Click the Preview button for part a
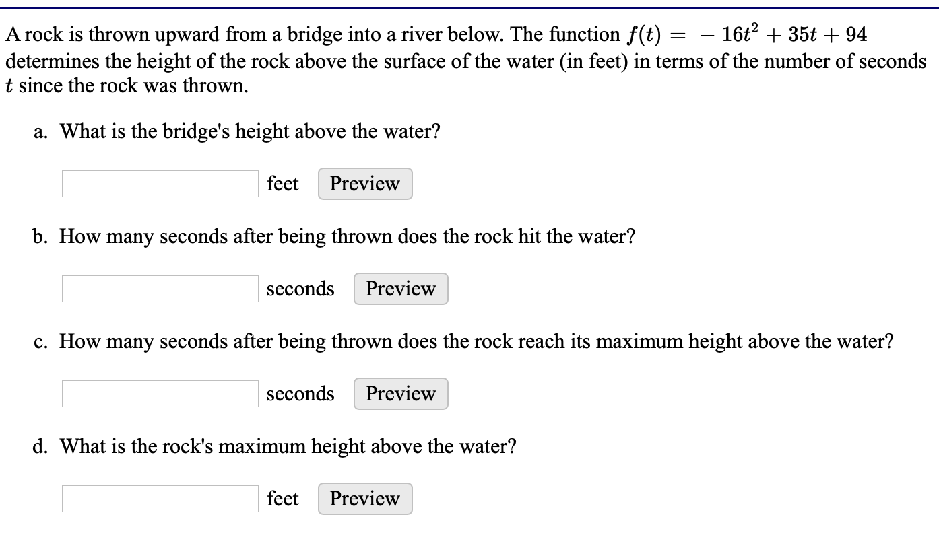Screen dimensions: 939x560 364,183
